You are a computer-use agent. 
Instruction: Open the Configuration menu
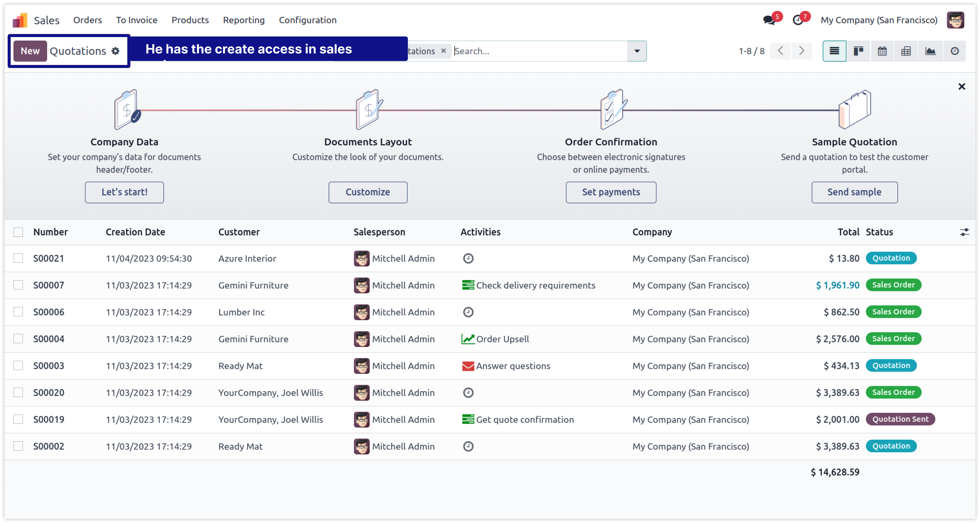[x=308, y=20]
